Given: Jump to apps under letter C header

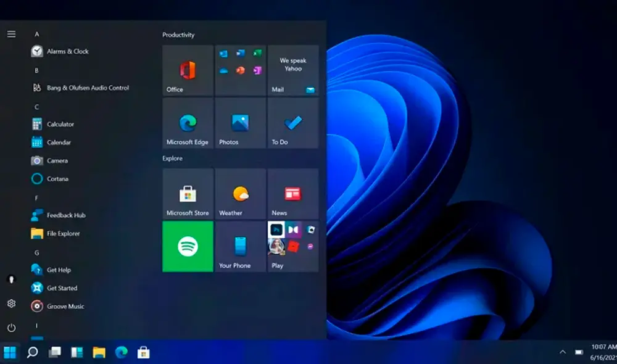Looking at the screenshot, I should [x=36, y=106].
